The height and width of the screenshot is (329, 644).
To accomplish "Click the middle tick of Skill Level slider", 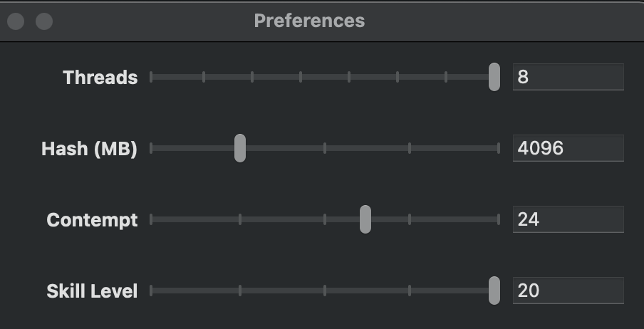I will [325, 291].
